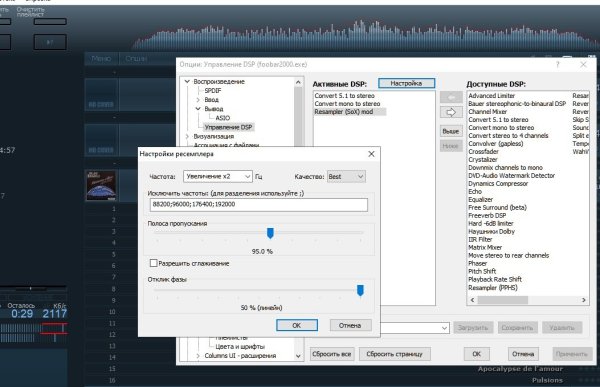This screenshot has height=387, width=600.
Task: Select Echo in available DSP
Action: pyautogui.click(x=475, y=191)
